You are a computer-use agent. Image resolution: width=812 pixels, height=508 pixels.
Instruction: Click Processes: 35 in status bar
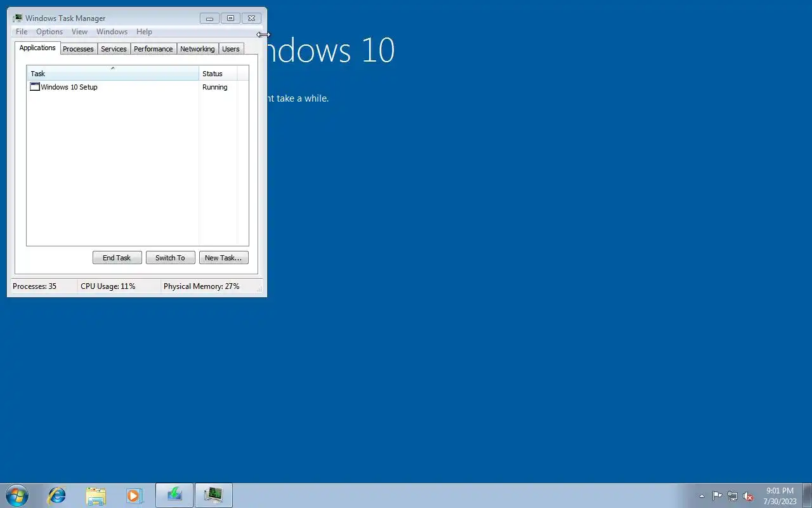tap(34, 286)
